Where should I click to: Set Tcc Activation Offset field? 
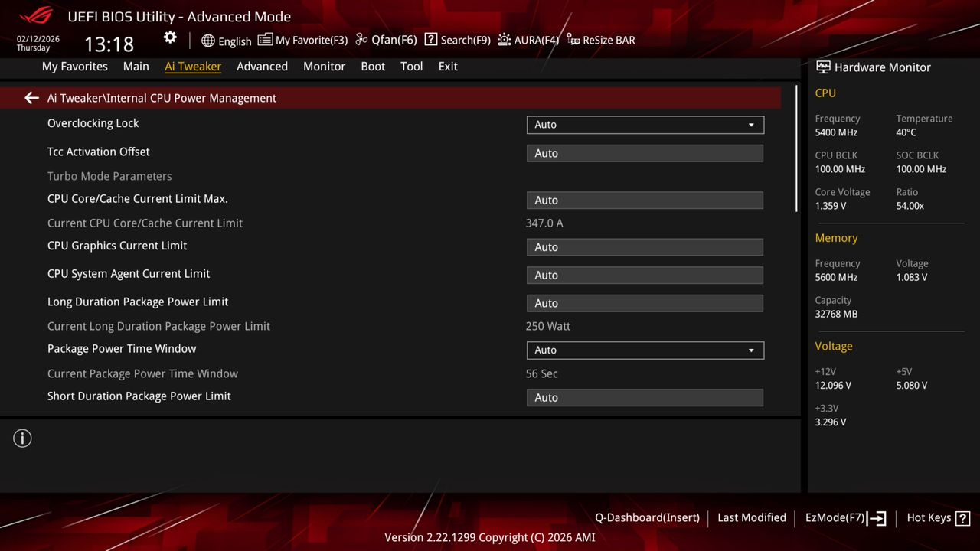645,153
